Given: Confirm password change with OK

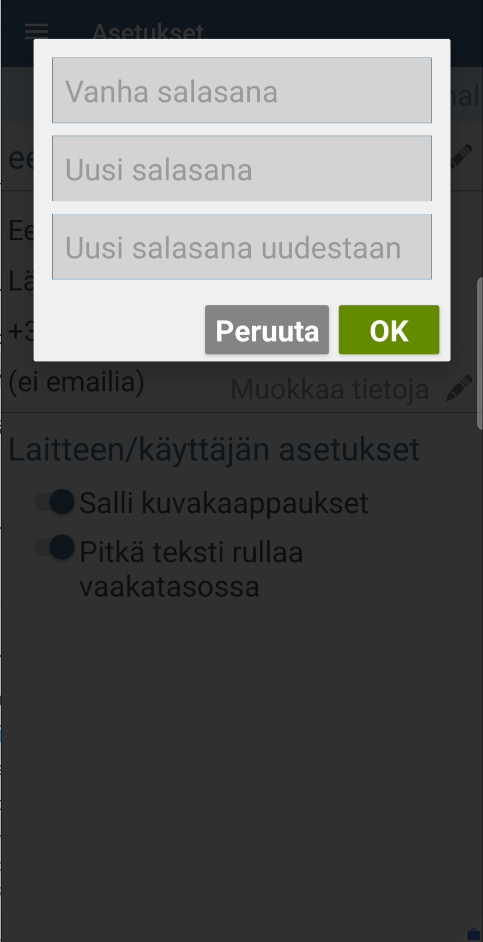Looking at the screenshot, I should 389,330.
